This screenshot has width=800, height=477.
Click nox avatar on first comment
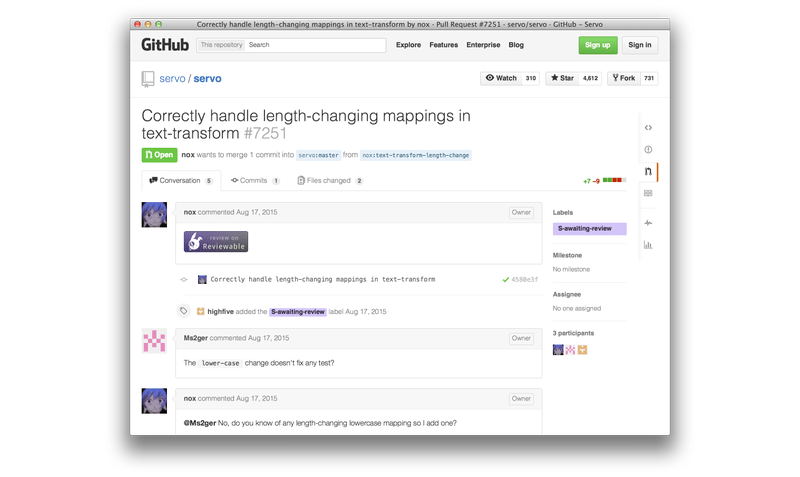coord(154,215)
